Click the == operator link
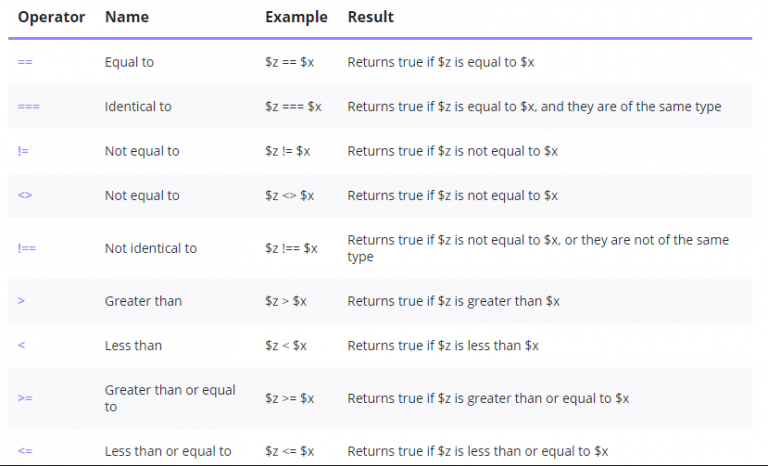This screenshot has height=466, width=768. pos(25,62)
